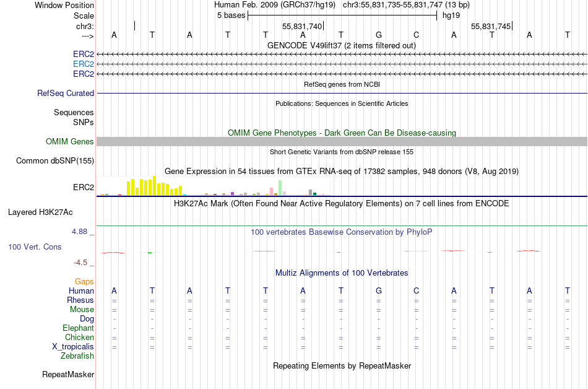This screenshot has height=389, width=588.
Task: Click the hg19 label beside the scale bar
Action: pyautogui.click(x=451, y=15)
